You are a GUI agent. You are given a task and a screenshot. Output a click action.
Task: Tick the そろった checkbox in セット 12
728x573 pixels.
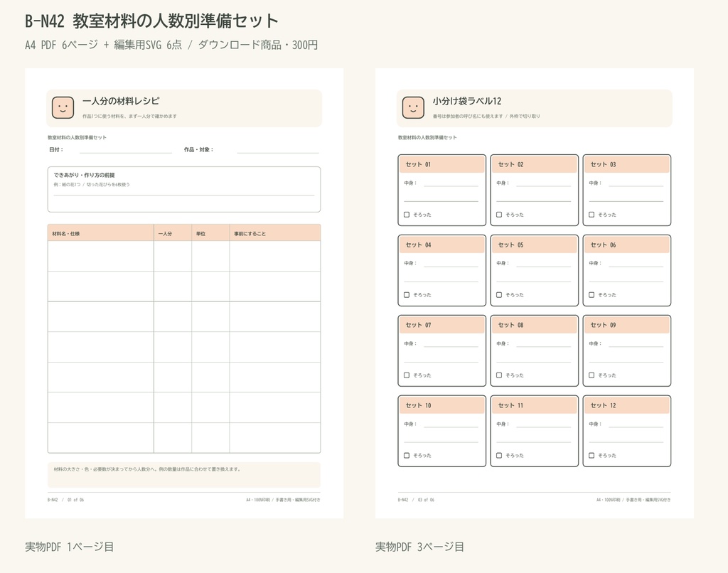click(591, 456)
